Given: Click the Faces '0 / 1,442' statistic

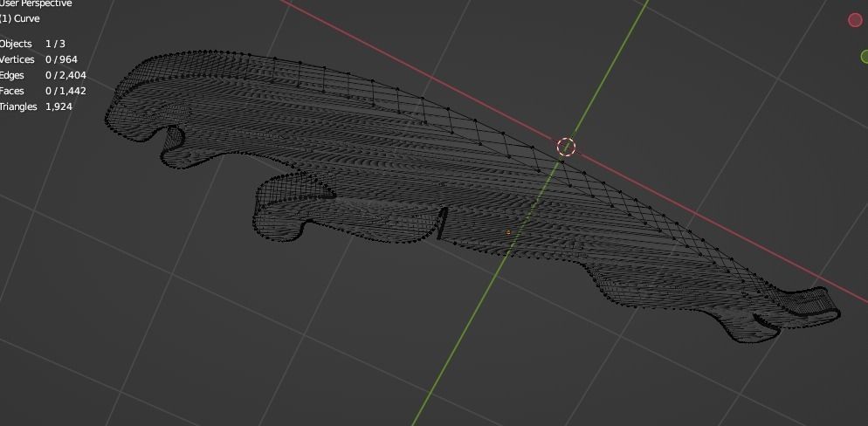Looking at the screenshot, I should coord(65,91).
